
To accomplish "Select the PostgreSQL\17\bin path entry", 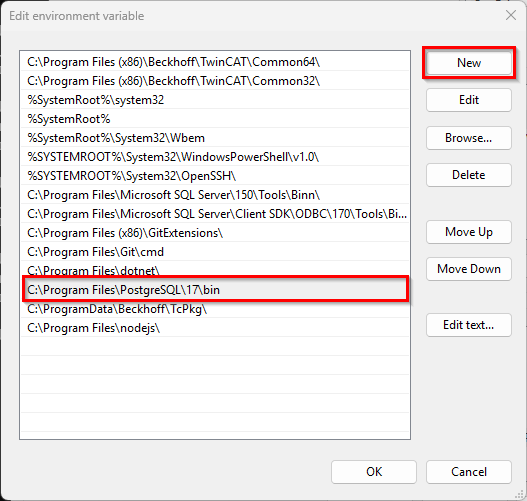I will point(215,290).
